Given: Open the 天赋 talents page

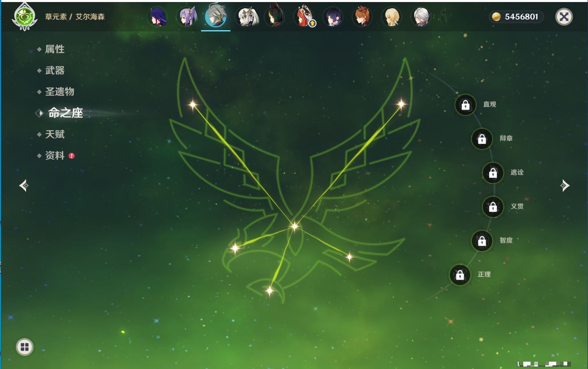Looking at the screenshot, I should [55, 134].
